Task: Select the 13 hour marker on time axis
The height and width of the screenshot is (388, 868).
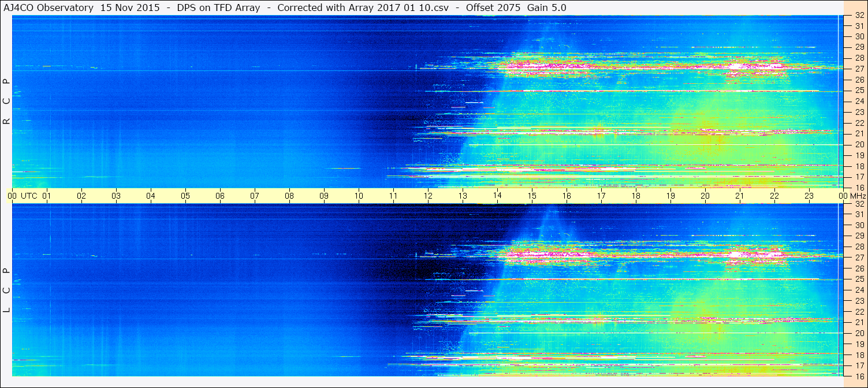Action: [x=463, y=196]
